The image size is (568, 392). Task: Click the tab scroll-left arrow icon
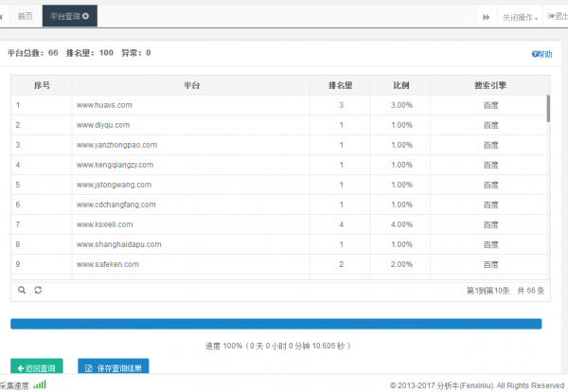click(3, 17)
